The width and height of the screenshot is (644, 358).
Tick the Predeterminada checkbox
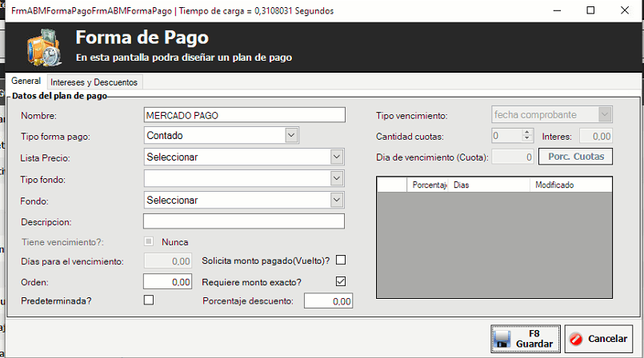click(148, 300)
